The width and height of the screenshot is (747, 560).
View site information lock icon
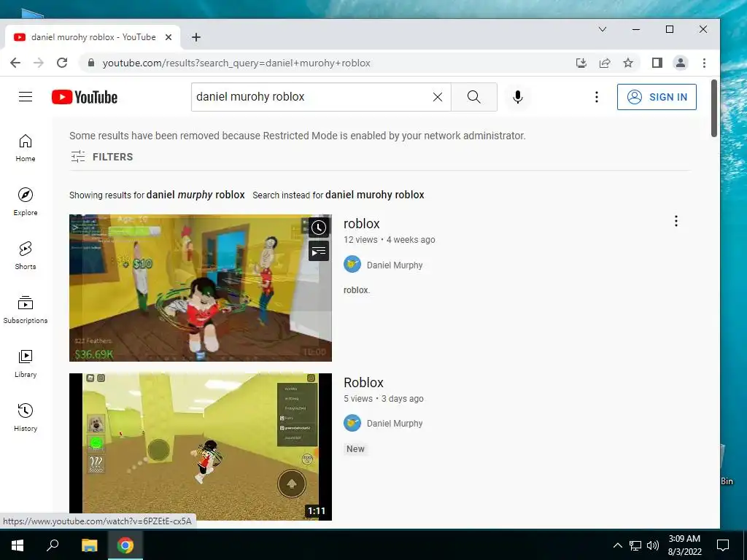click(91, 63)
